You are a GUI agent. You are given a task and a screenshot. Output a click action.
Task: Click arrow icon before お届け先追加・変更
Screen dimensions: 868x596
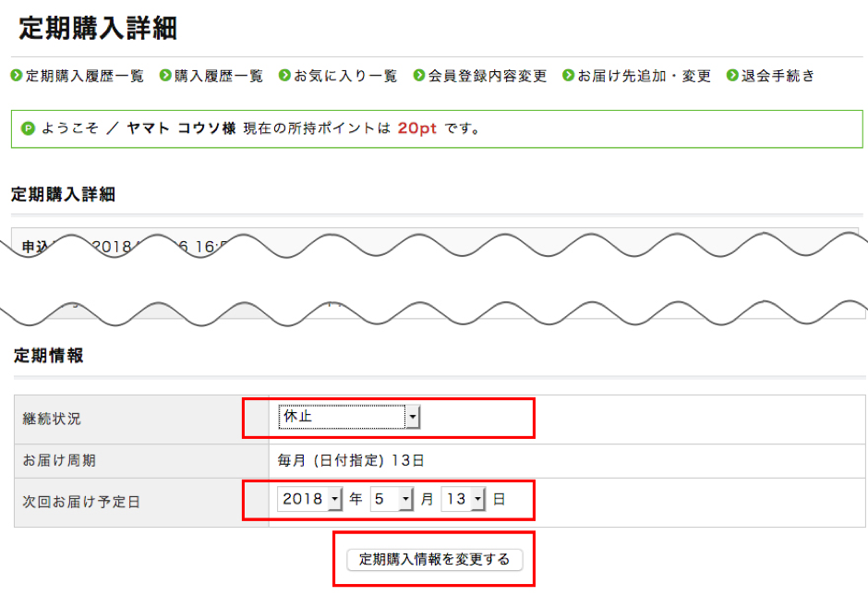tap(566, 77)
